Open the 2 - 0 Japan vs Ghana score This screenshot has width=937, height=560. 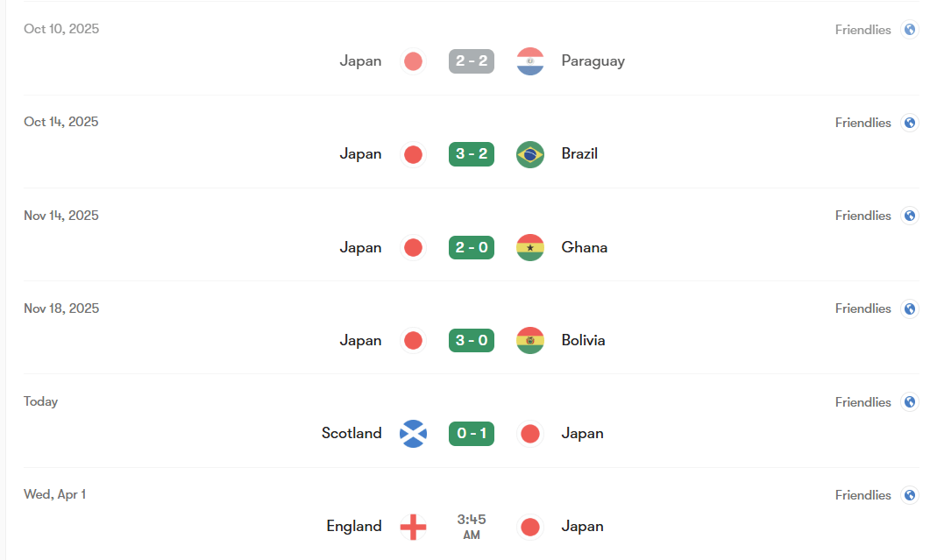pyautogui.click(x=472, y=247)
